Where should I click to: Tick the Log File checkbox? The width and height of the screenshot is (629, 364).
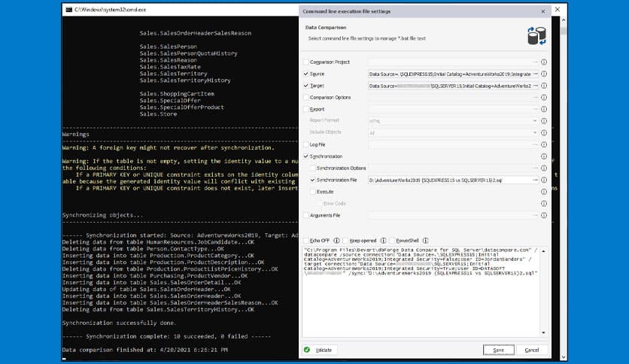306,144
